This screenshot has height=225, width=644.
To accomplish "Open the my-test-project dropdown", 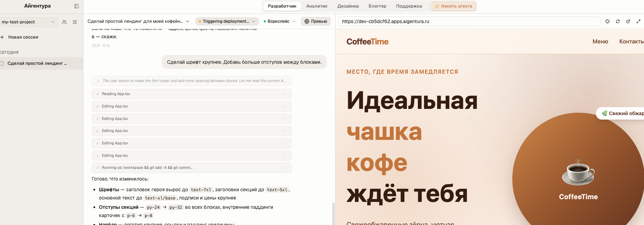I will 28,22.
